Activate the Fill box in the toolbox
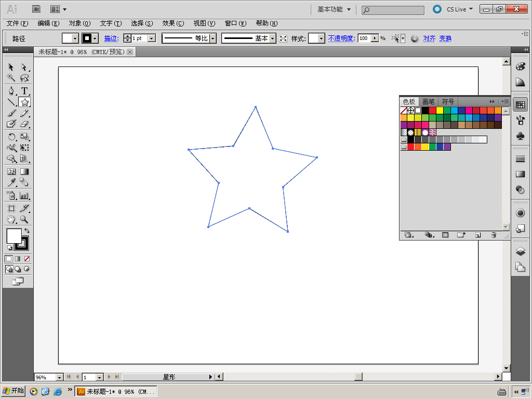 tap(14, 236)
